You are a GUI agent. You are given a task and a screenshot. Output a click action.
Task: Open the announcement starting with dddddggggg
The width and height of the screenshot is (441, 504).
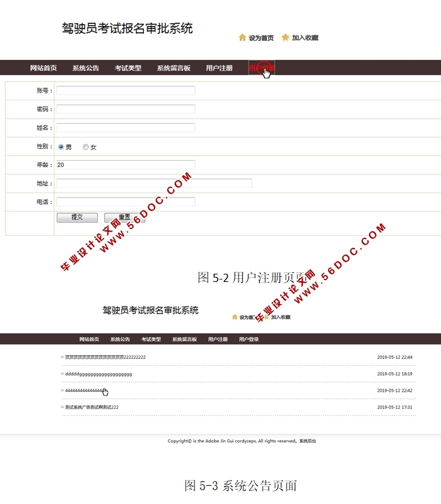[98, 374]
